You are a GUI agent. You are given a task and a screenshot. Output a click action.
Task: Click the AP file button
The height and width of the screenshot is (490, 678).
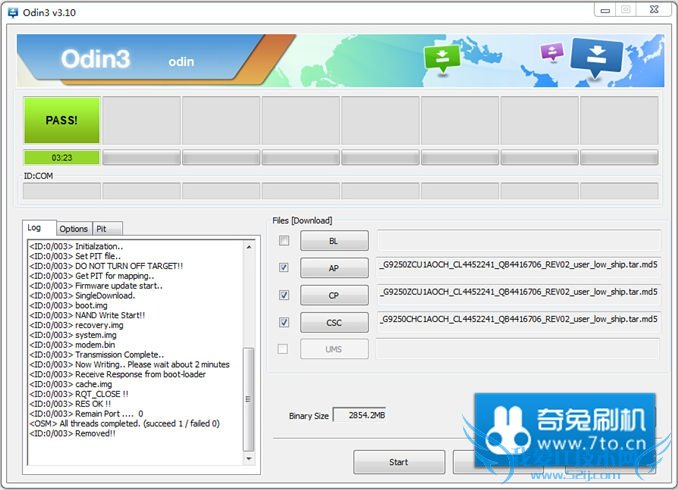(334, 268)
